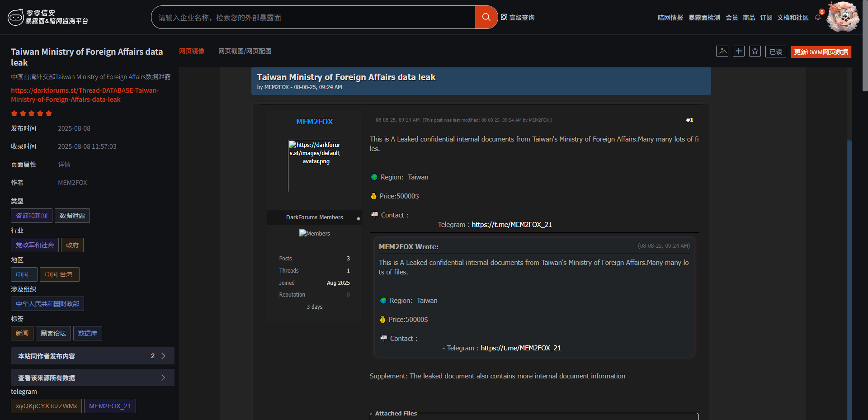The image size is (868, 420).
Task: Switch to the 网页截图/网页配图 tab
Action: (x=245, y=51)
